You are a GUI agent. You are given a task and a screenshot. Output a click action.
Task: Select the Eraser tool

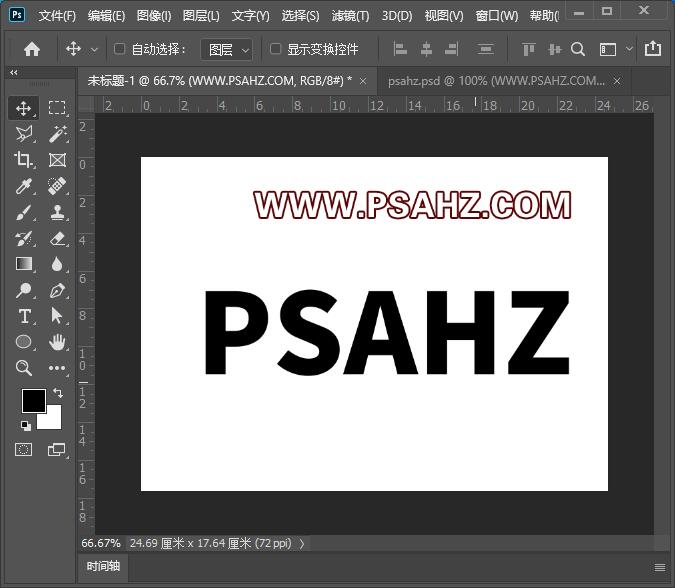coord(57,238)
